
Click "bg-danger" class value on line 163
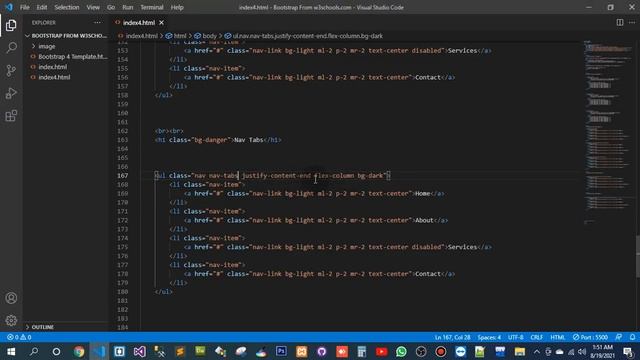[x=211, y=140]
